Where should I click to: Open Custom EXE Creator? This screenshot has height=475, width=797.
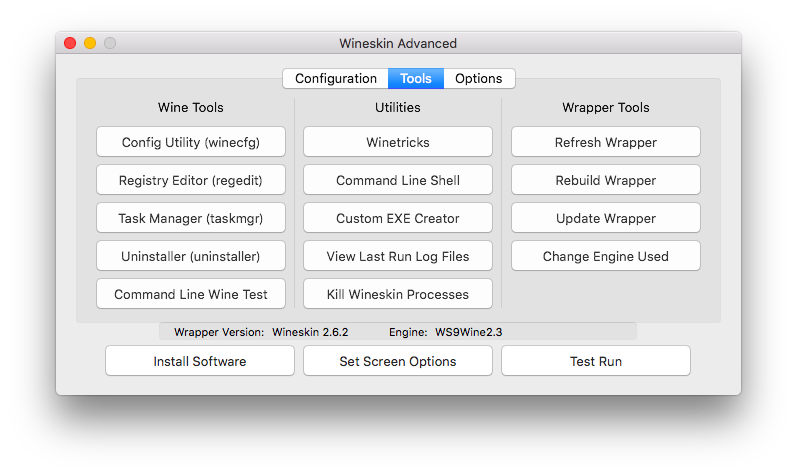(x=398, y=218)
